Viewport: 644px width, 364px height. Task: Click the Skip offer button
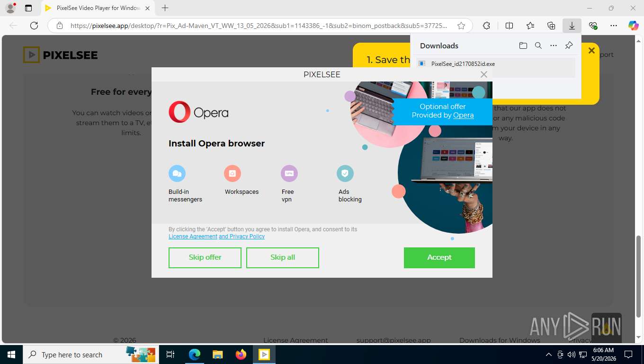(x=205, y=257)
